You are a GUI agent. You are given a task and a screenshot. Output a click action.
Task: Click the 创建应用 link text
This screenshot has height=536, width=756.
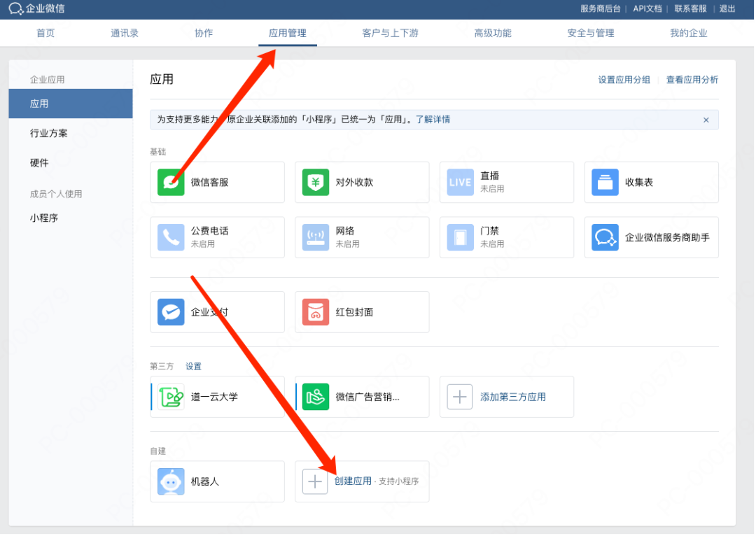click(353, 481)
